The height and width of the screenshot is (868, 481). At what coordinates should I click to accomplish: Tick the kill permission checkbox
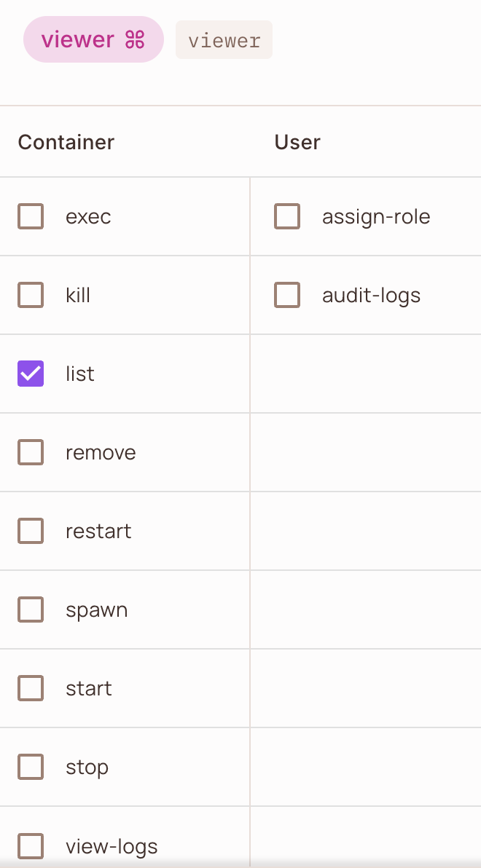point(31,294)
